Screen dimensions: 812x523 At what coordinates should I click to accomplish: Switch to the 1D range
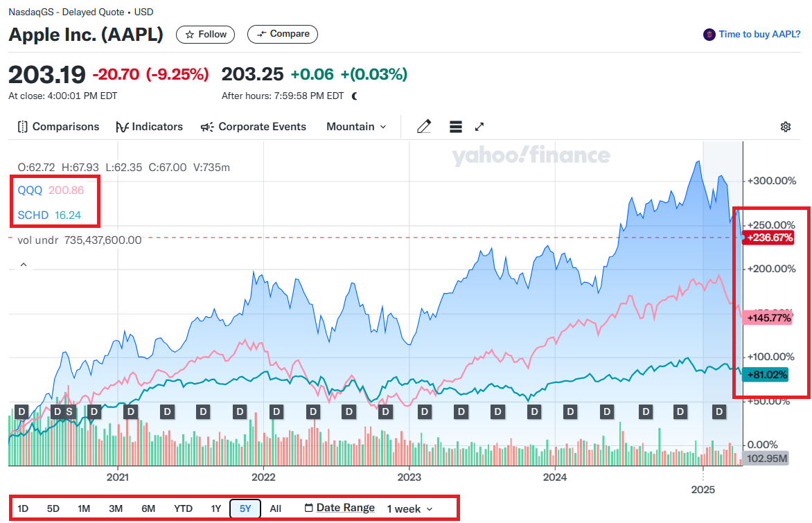point(23,508)
